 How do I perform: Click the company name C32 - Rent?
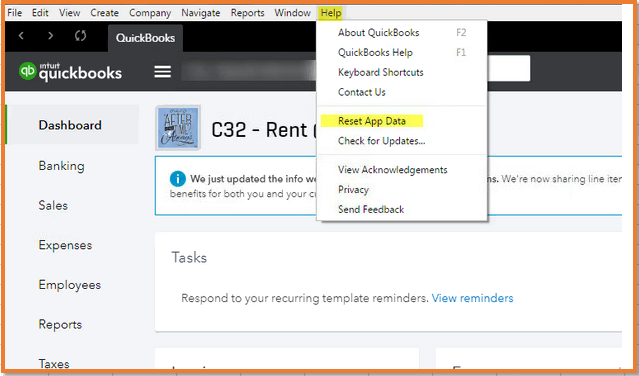click(263, 130)
